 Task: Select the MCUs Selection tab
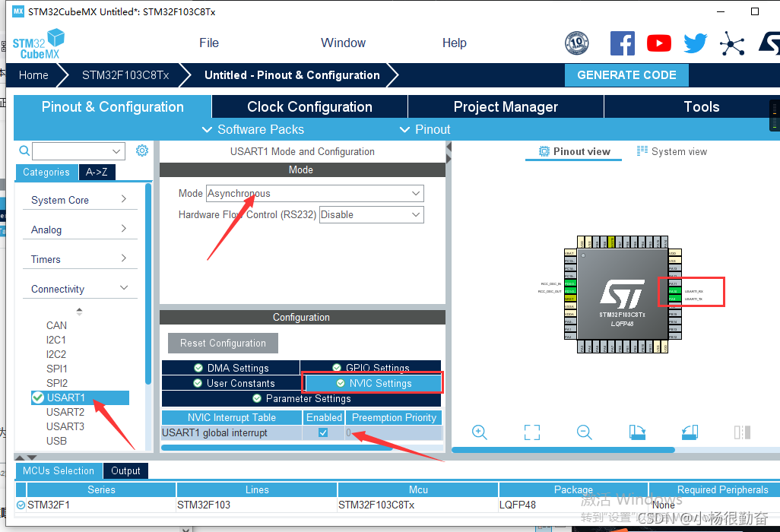point(59,471)
